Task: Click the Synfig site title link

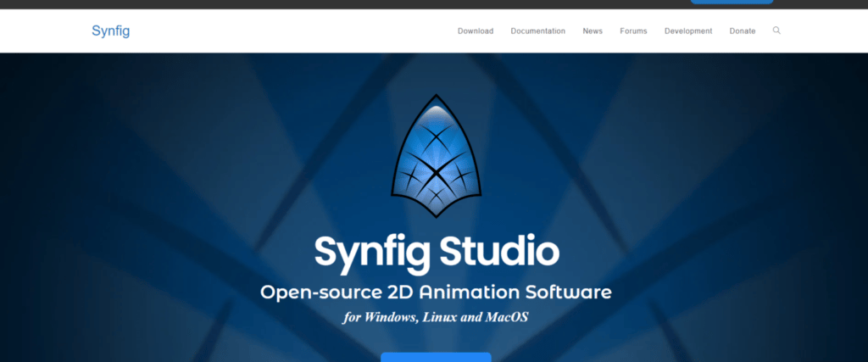Action: tap(110, 31)
